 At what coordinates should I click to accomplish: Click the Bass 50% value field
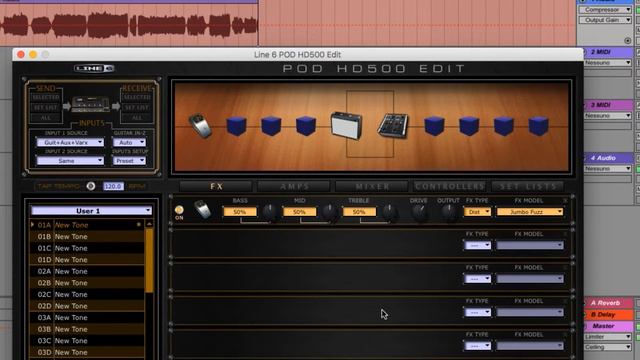click(240, 212)
